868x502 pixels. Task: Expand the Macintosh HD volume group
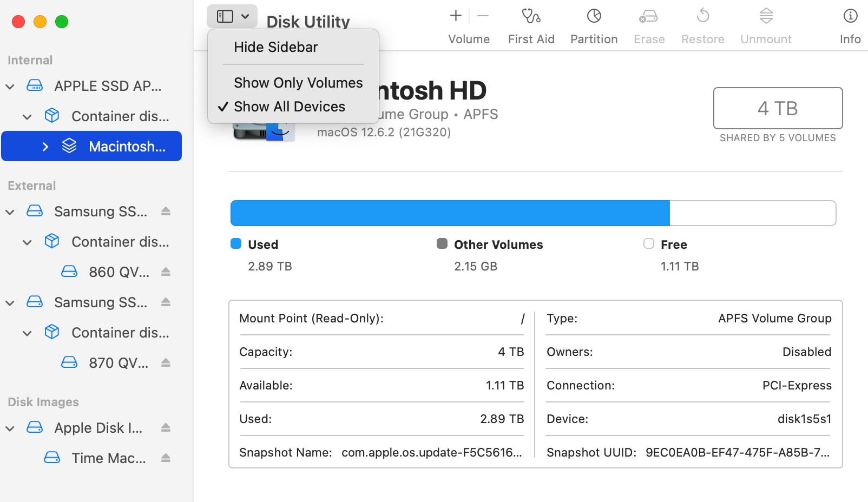click(45, 147)
